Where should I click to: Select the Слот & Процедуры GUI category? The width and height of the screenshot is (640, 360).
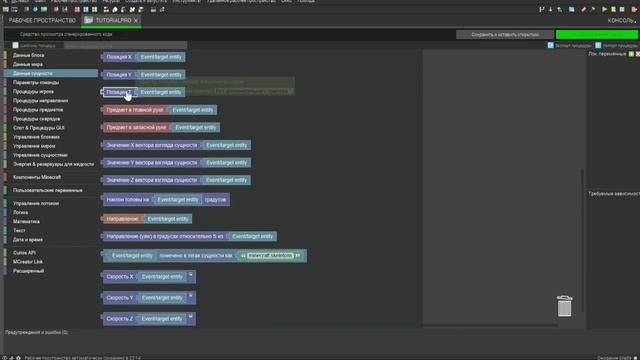point(39,128)
